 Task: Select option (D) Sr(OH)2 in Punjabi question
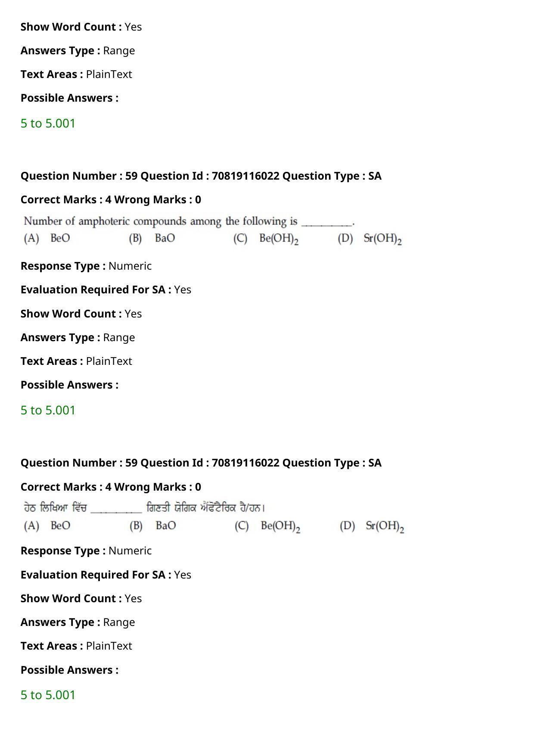click(x=372, y=526)
